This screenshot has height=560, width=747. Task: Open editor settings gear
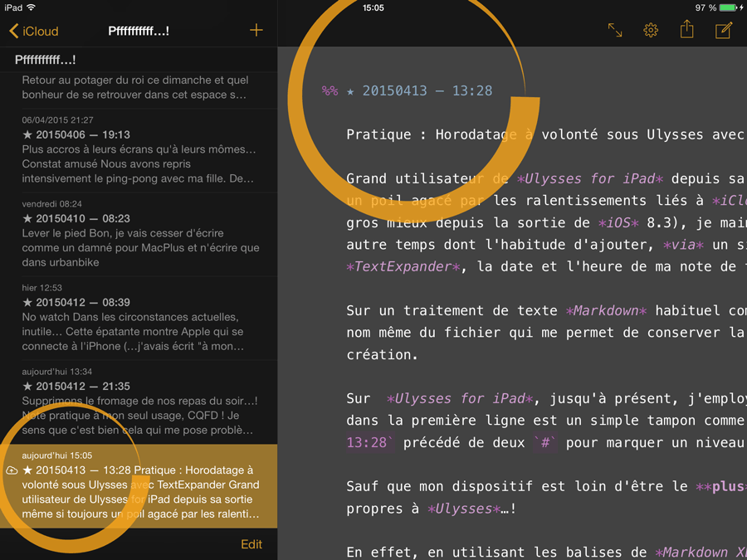pyautogui.click(x=651, y=31)
